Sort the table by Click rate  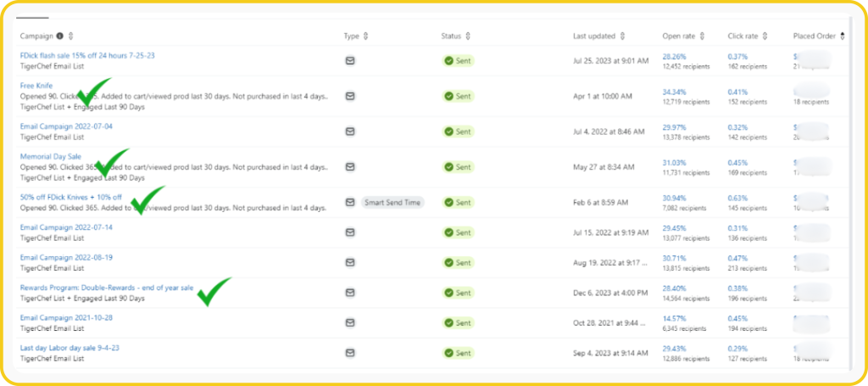point(765,36)
